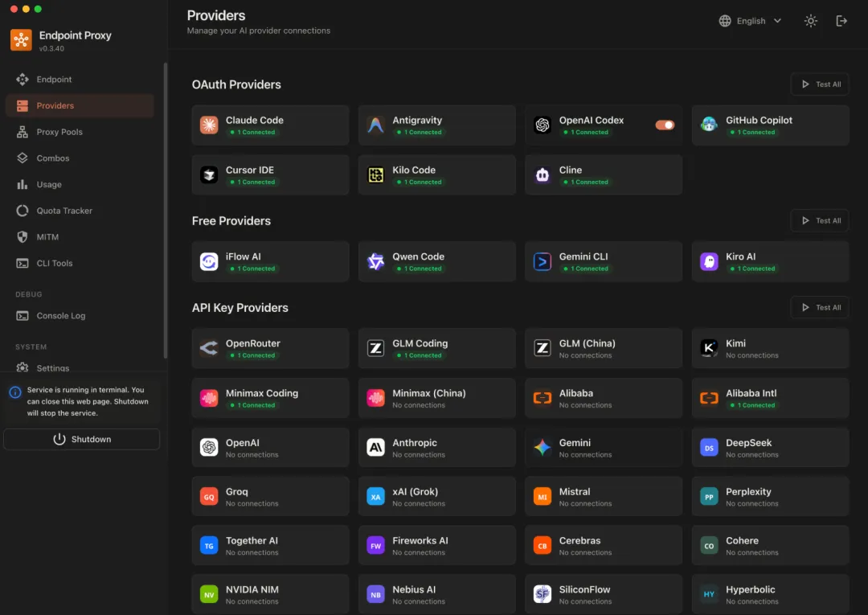
Task: Click the MITM shield icon
Action: tap(23, 237)
